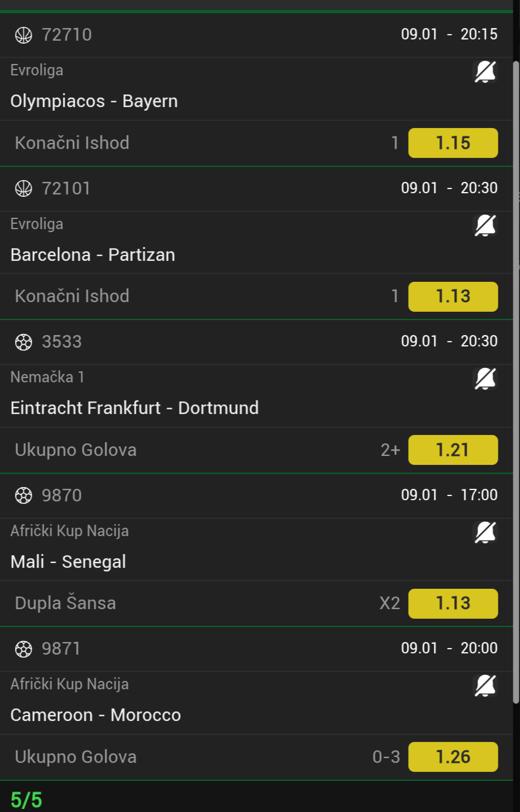Click the Barcelona - Partizan match name
The height and width of the screenshot is (812, 520).
(x=93, y=255)
